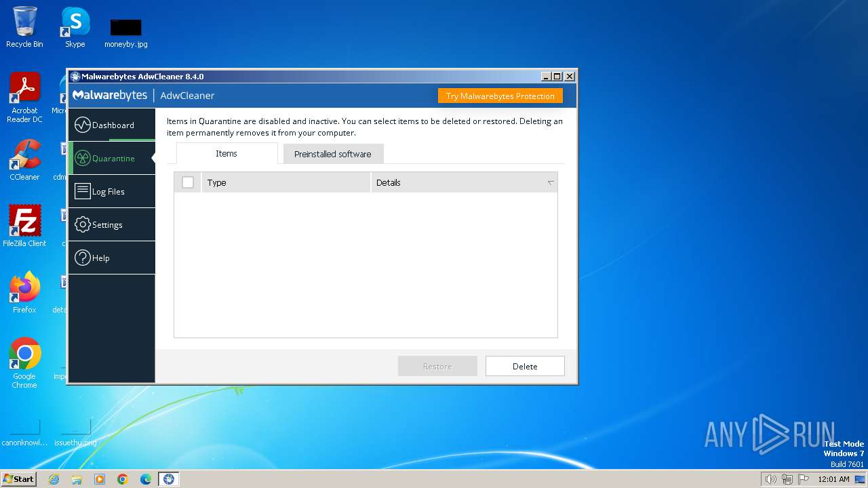Open the CCleaner desktop shortcut
The image size is (868, 488).
click(x=25, y=160)
